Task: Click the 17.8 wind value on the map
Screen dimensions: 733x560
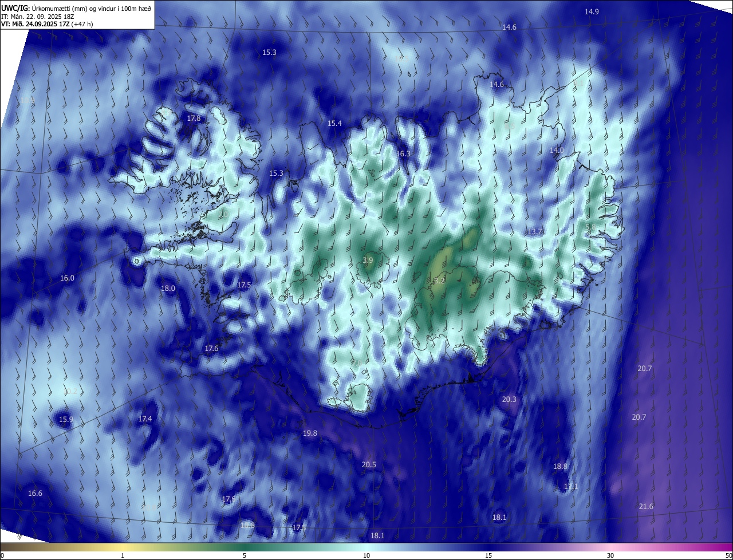Action: pyautogui.click(x=194, y=119)
